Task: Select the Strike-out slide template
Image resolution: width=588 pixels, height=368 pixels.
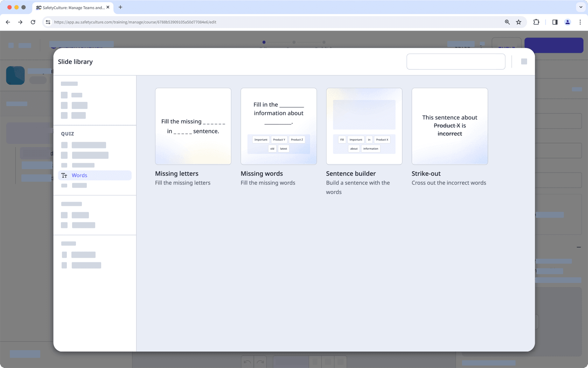Action: 450,126
